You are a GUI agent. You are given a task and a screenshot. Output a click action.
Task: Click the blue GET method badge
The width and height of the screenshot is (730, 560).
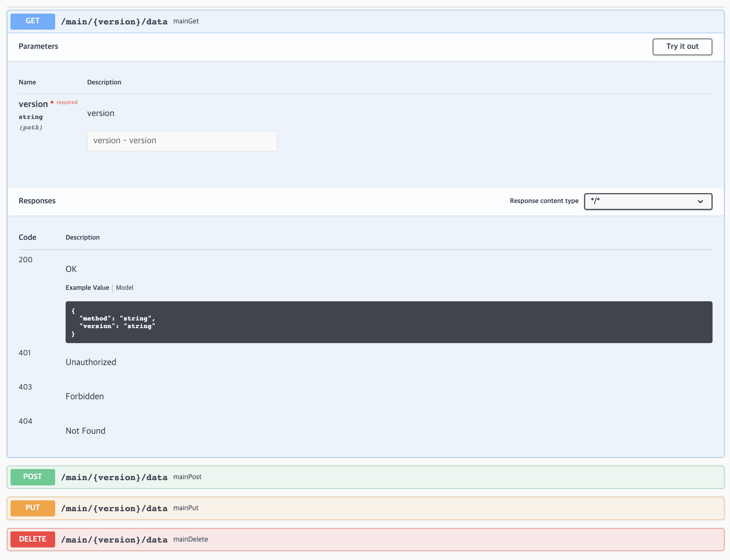pyautogui.click(x=32, y=21)
